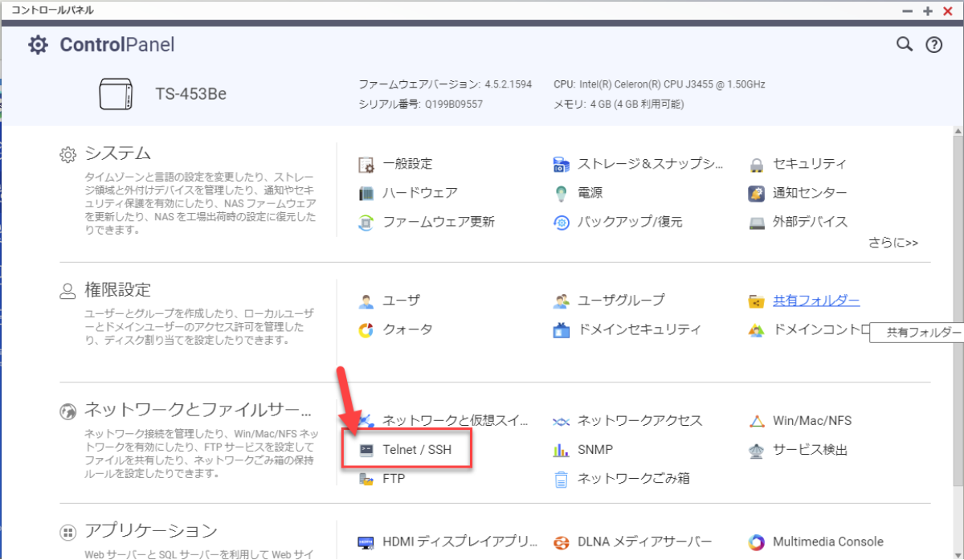Open Multimedia Console icon

756,542
